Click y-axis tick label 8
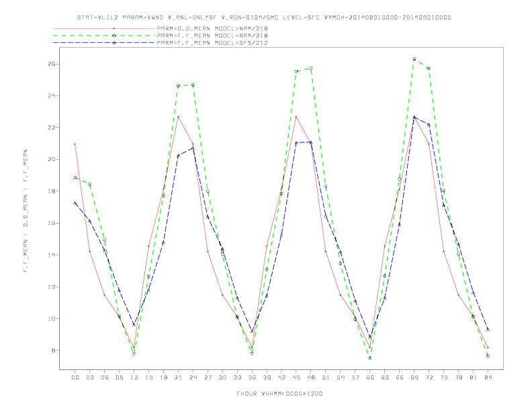The width and height of the screenshot is (532, 411). 53,351
